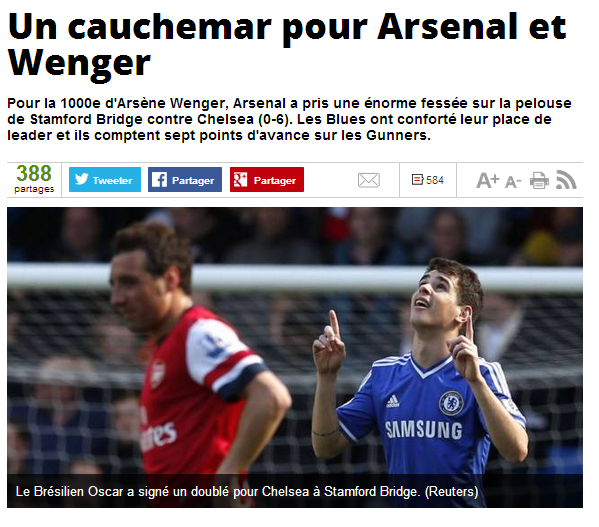599x527 pixels.
Task: Share via Facebook Partager button
Action: click(185, 179)
